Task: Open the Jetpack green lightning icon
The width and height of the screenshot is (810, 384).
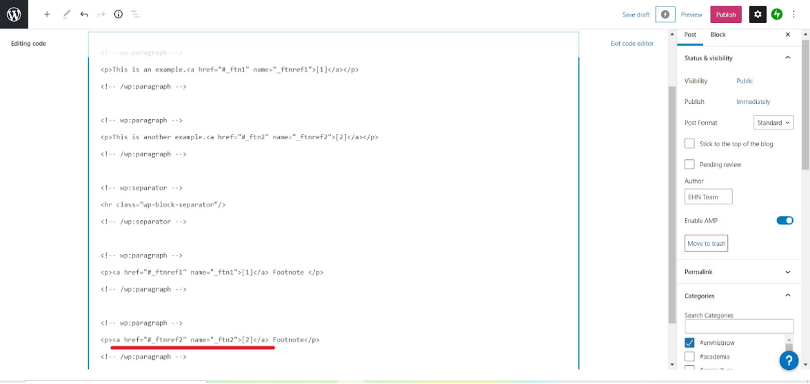Action: tap(777, 14)
